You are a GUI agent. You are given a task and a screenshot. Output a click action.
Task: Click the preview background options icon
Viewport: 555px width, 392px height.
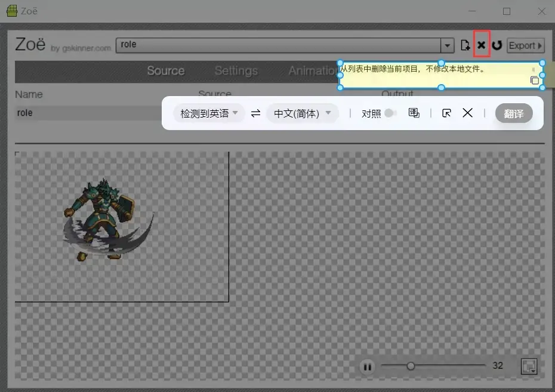coord(529,366)
